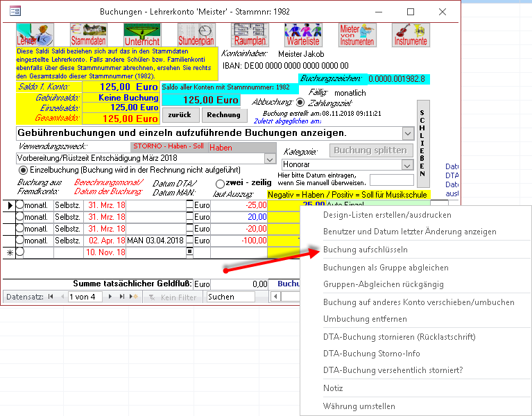Enable the zwei-zeilig option
Viewport: 532px width, 416px height.
(221, 183)
